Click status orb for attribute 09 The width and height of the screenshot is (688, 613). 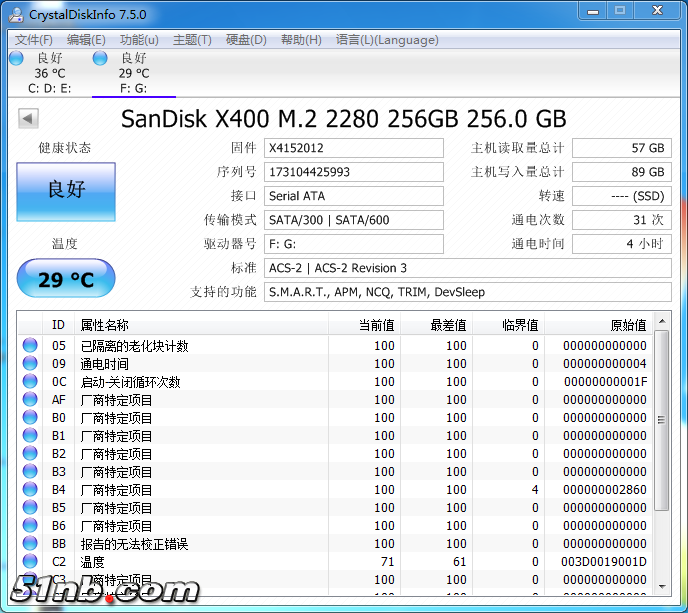click(30, 363)
